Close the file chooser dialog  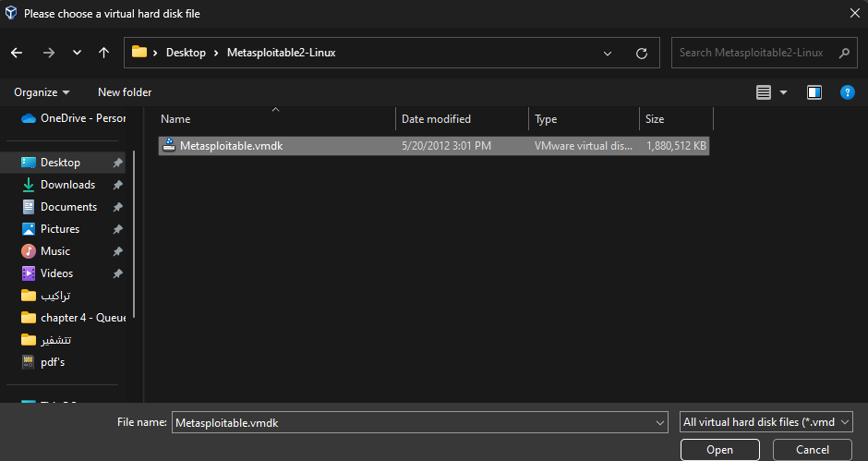(x=855, y=13)
